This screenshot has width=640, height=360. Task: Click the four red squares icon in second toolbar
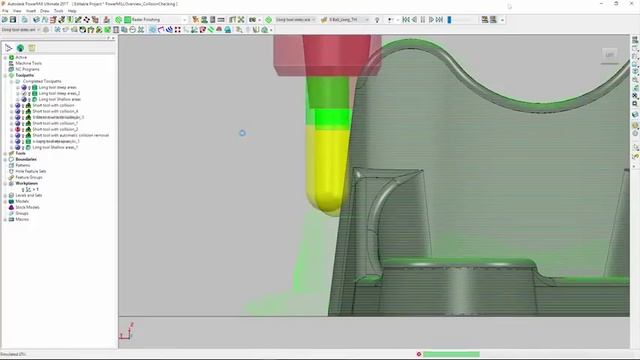[x=178, y=29]
